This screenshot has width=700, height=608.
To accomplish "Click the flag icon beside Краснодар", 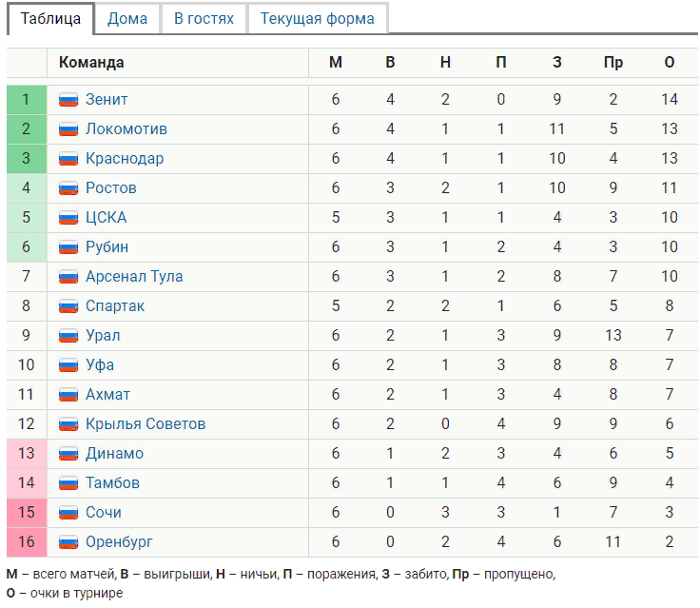I will (x=68, y=159).
